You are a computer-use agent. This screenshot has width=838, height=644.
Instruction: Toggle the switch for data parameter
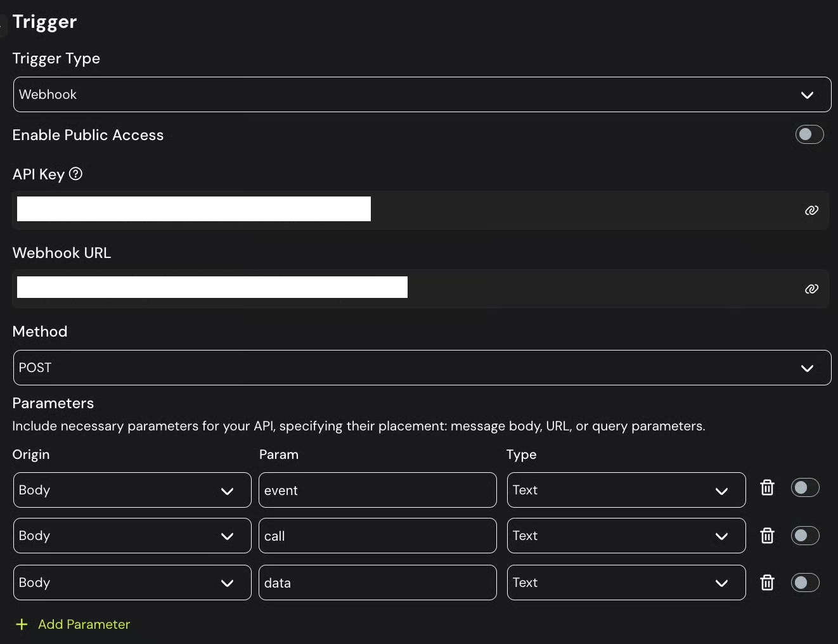pos(805,583)
